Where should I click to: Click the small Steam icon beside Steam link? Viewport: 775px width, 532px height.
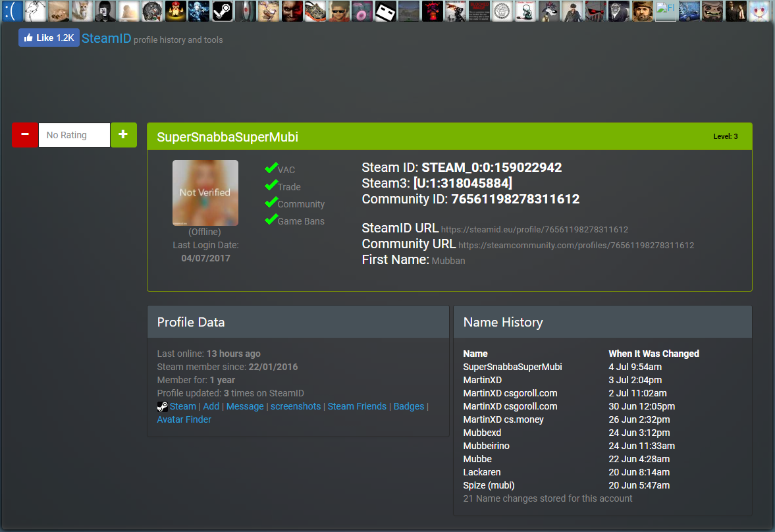pyautogui.click(x=162, y=407)
